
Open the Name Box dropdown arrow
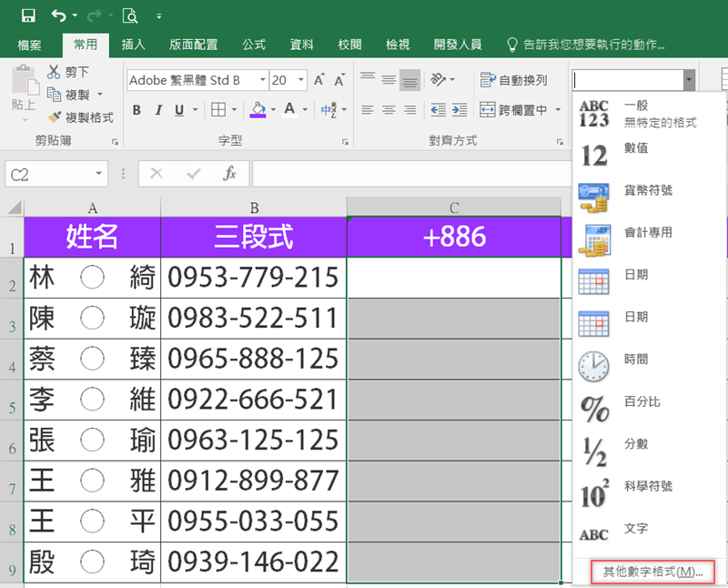98,174
